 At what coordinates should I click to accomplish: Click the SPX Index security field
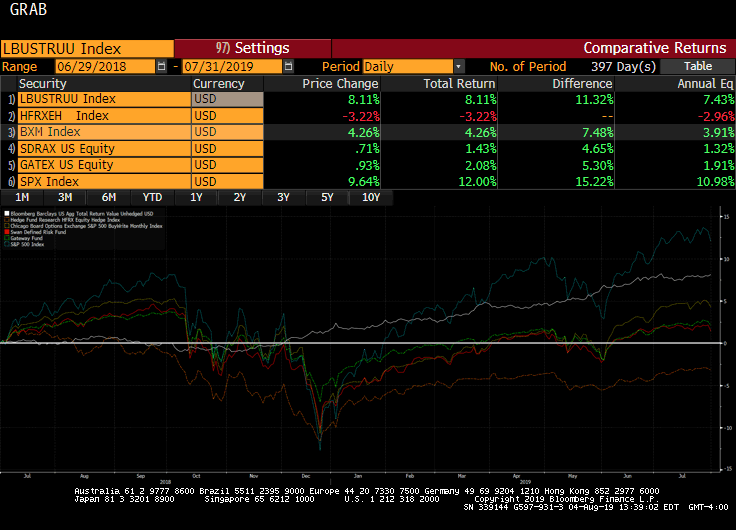point(104,181)
